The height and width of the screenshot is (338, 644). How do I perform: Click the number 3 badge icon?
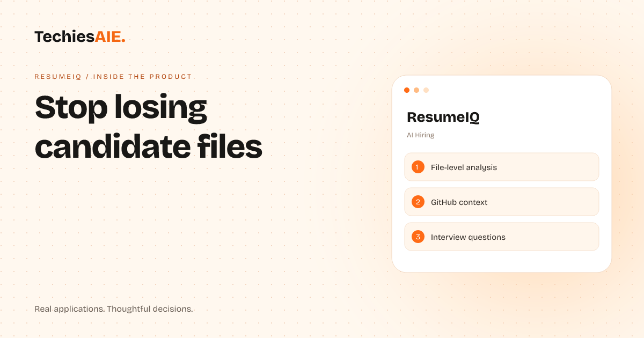(x=418, y=237)
